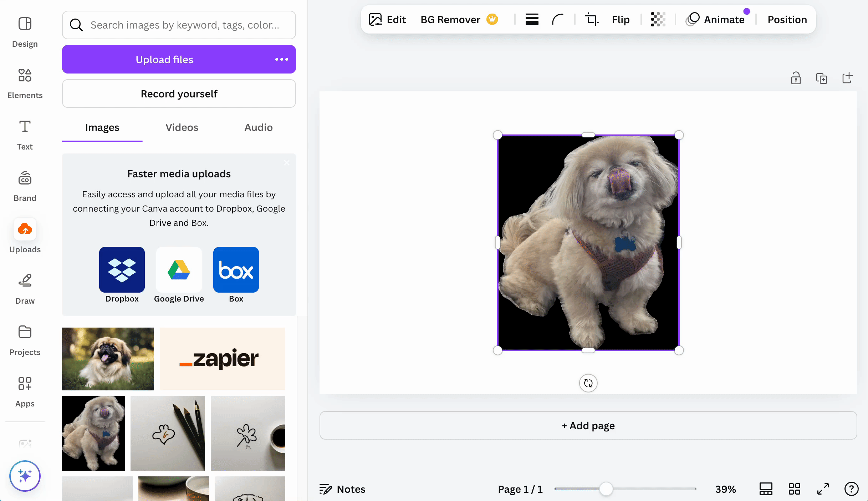The image size is (868, 501).
Task: Open the Projects panel
Action: click(x=25, y=340)
